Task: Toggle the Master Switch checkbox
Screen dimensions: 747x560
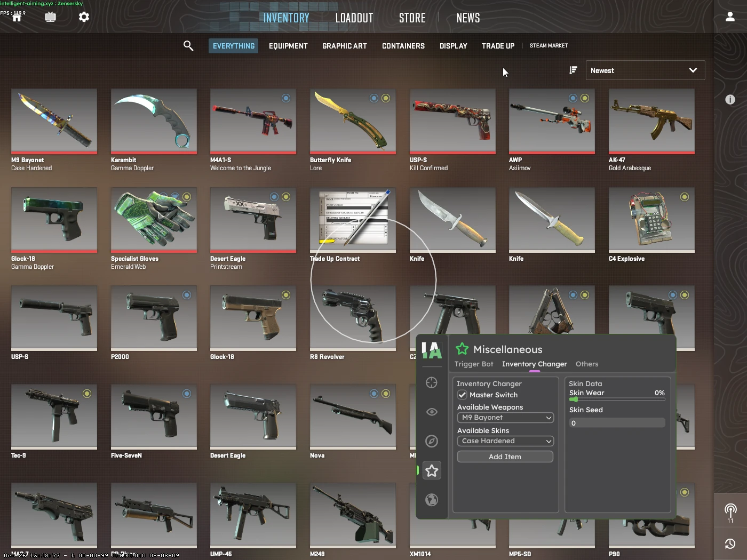Action: click(463, 395)
